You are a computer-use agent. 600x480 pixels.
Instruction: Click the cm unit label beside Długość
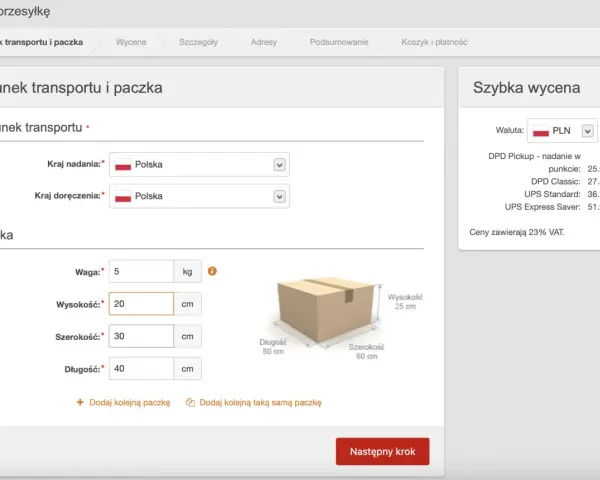point(188,369)
